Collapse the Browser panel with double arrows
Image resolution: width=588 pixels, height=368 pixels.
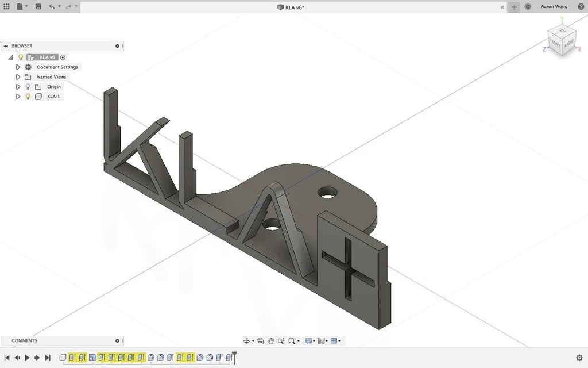click(6, 46)
